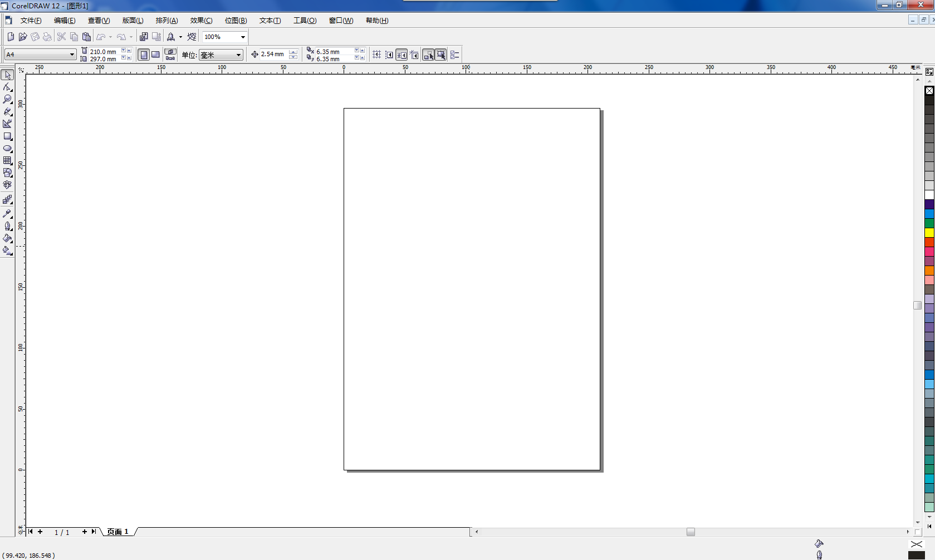Toggle Dynamic Guides
Viewport: 935px width, 560px height.
click(414, 55)
